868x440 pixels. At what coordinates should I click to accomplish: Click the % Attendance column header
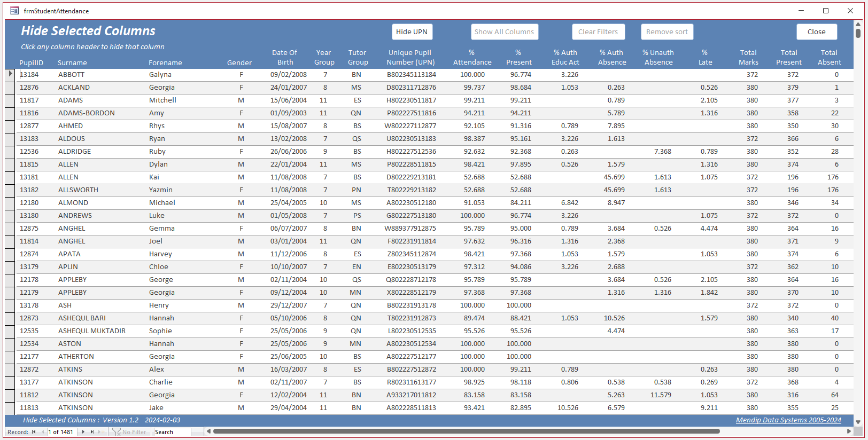tap(472, 58)
